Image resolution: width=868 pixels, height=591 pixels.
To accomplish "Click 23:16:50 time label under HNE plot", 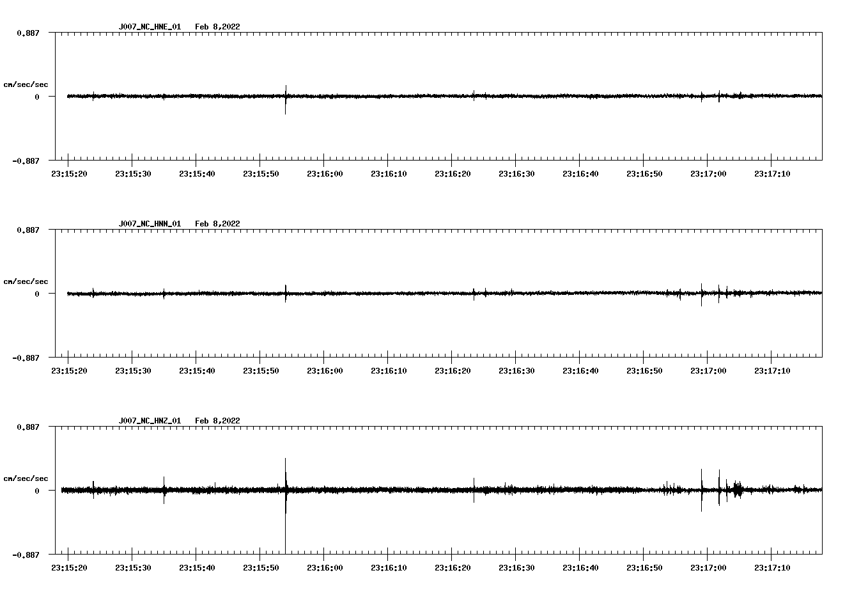I will pos(644,174).
